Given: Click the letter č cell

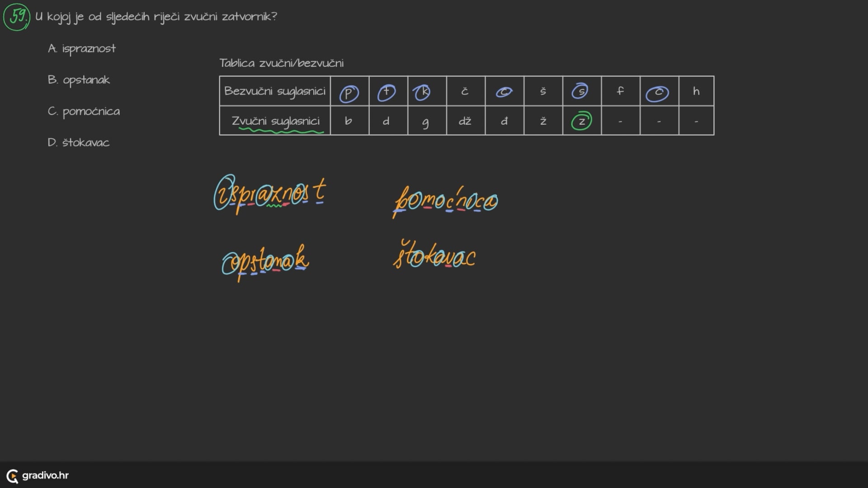Looking at the screenshot, I should 466,91.
